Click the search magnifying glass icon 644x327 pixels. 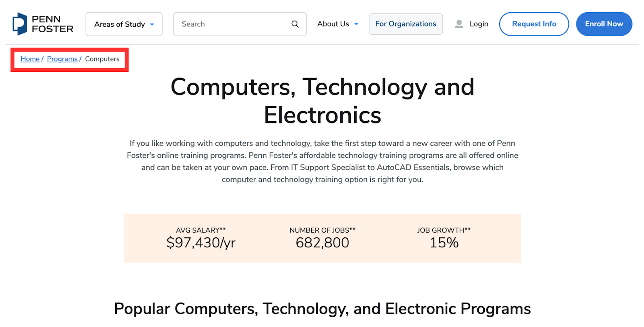(295, 24)
